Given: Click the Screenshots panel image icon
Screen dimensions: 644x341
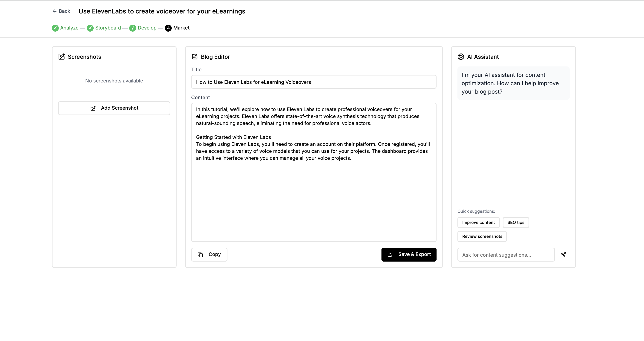Looking at the screenshot, I should pyautogui.click(x=62, y=57).
